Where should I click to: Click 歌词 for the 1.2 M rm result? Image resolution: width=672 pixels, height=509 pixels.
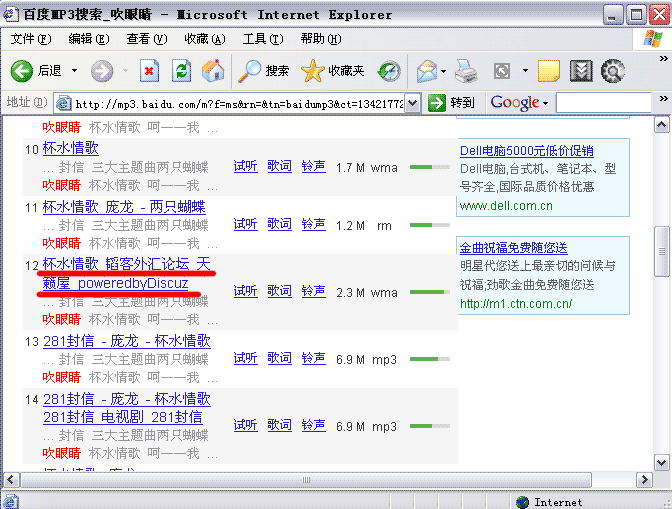click(x=280, y=225)
